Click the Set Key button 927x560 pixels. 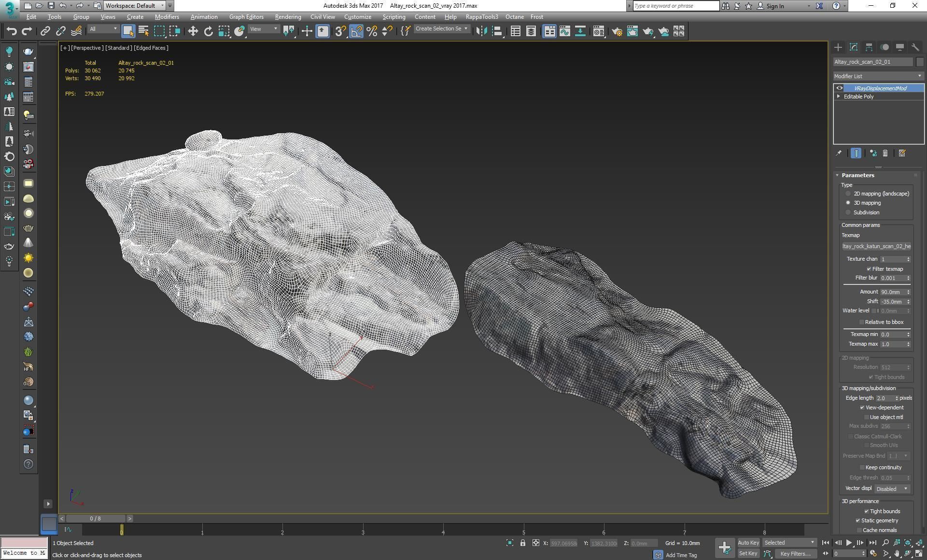[x=748, y=553]
